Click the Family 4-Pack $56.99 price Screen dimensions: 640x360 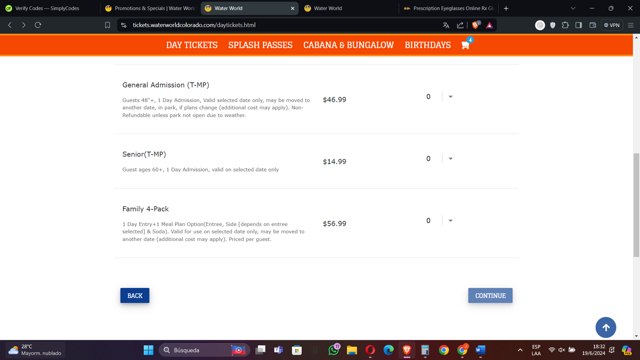pyautogui.click(x=334, y=224)
